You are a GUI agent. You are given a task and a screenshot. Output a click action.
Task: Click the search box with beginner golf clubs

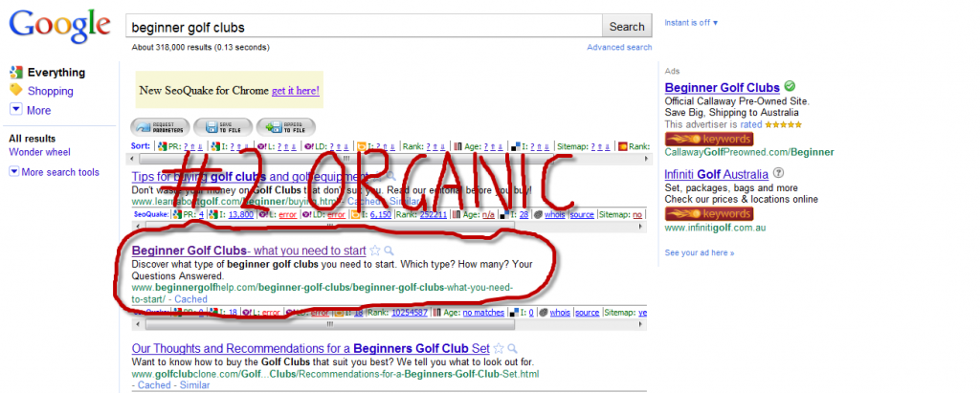[x=364, y=27]
